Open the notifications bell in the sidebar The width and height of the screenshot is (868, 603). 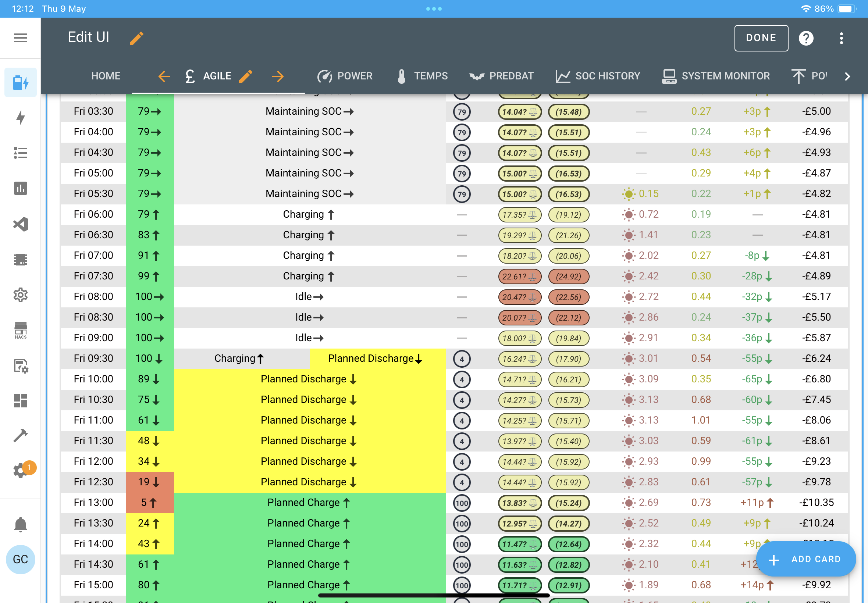pyautogui.click(x=20, y=524)
